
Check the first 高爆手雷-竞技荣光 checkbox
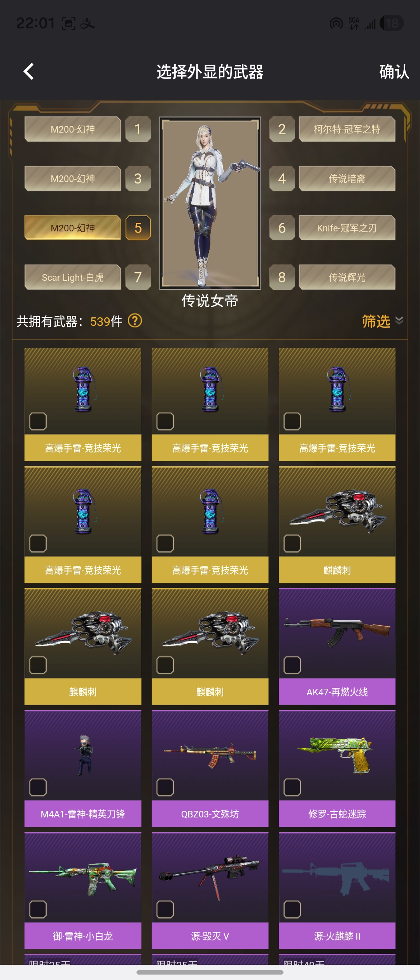pos(38,421)
